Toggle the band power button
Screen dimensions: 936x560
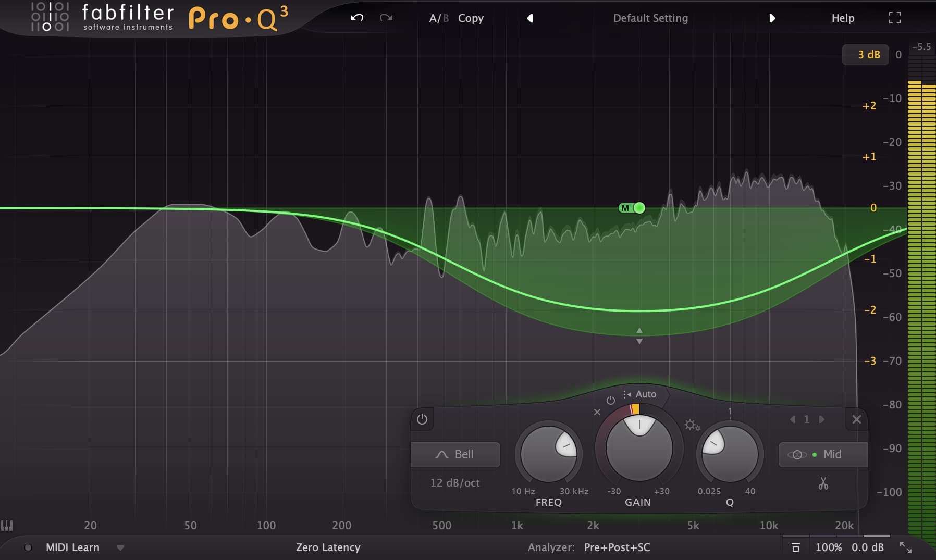(x=422, y=419)
